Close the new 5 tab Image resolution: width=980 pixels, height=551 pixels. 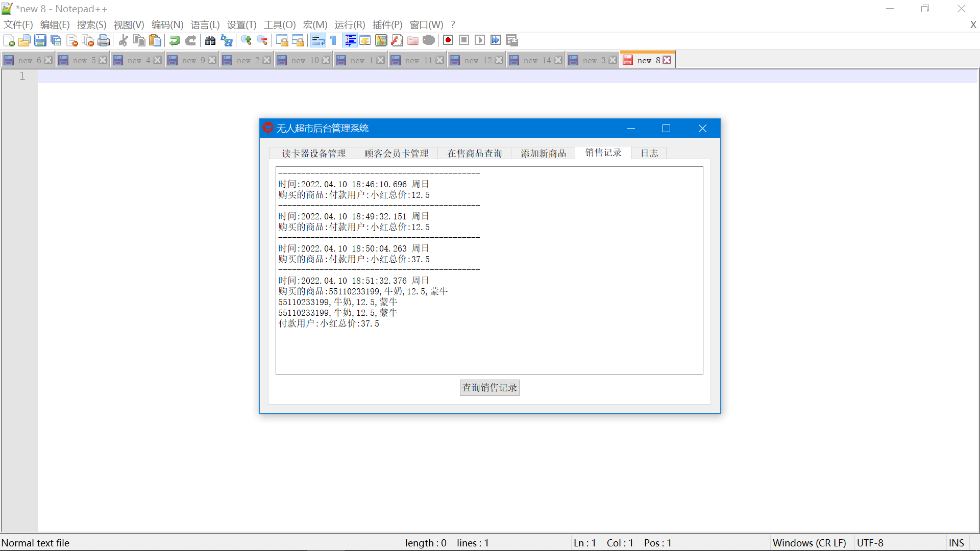[103, 60]
